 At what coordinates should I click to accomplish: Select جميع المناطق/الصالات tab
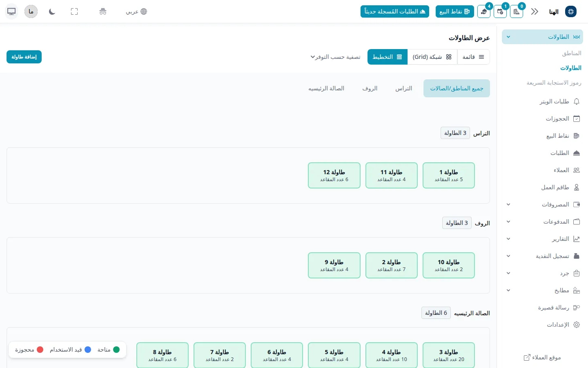(457, 88)
